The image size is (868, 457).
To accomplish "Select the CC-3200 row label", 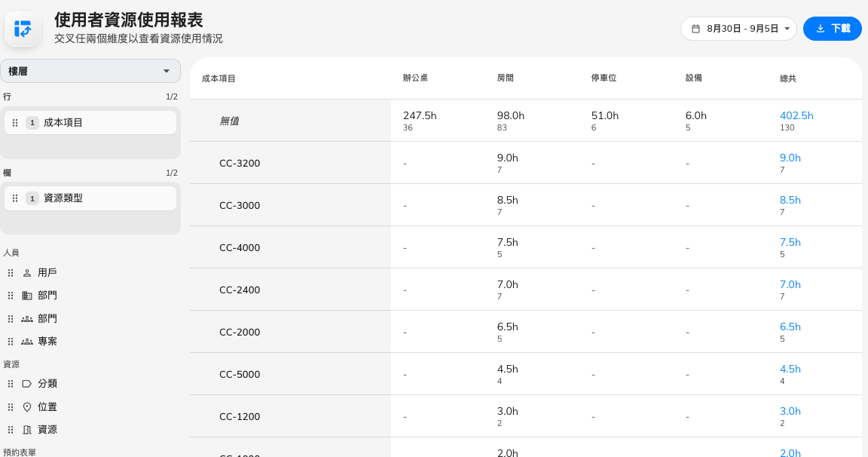I will coord(240,164).
